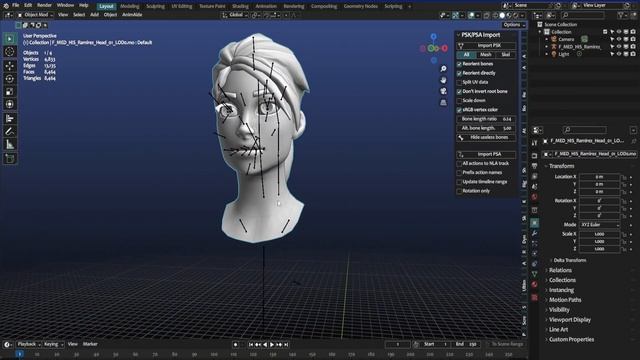Switch to the Modeling workspace tab
Image resolution: width=640 pixels, height=360 pixels.
coord(130,6)
